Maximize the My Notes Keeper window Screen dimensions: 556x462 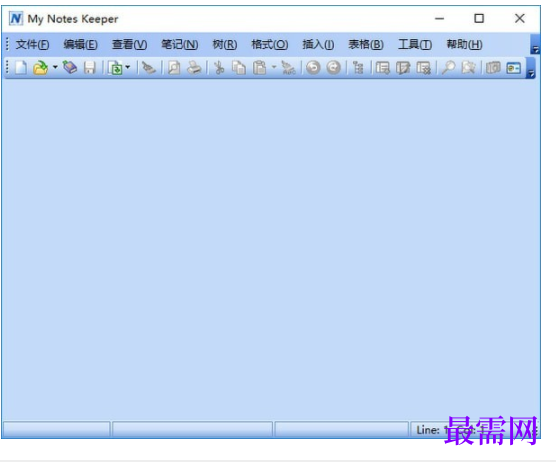pos(479,18)
